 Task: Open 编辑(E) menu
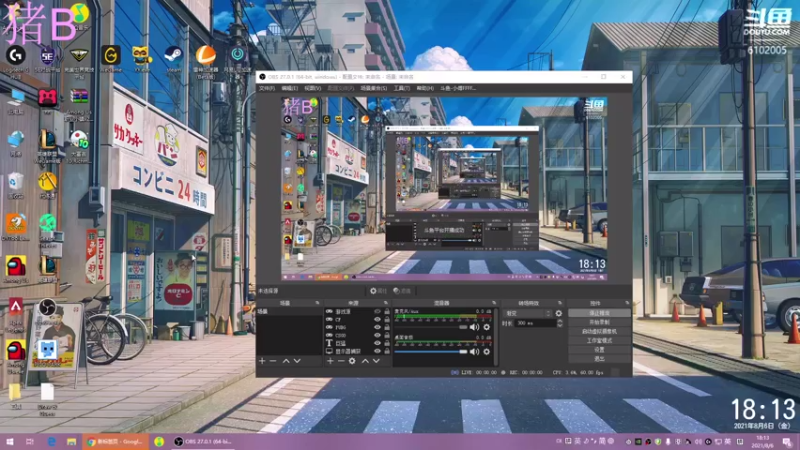coord(289,88)
